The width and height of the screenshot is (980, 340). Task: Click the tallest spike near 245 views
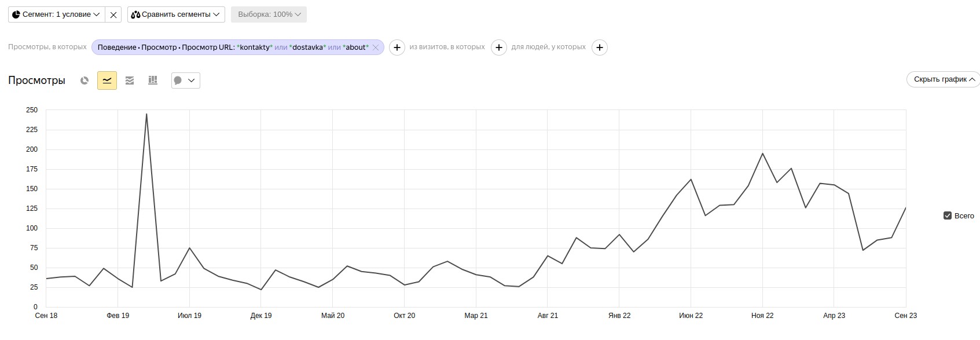[146, 114]
